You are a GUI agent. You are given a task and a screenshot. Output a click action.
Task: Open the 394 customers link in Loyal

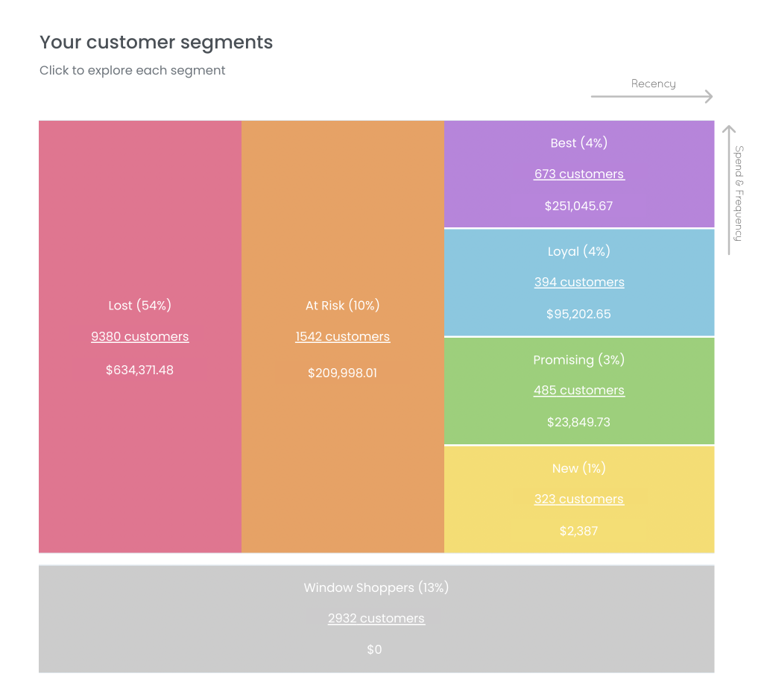click(579, 283)
